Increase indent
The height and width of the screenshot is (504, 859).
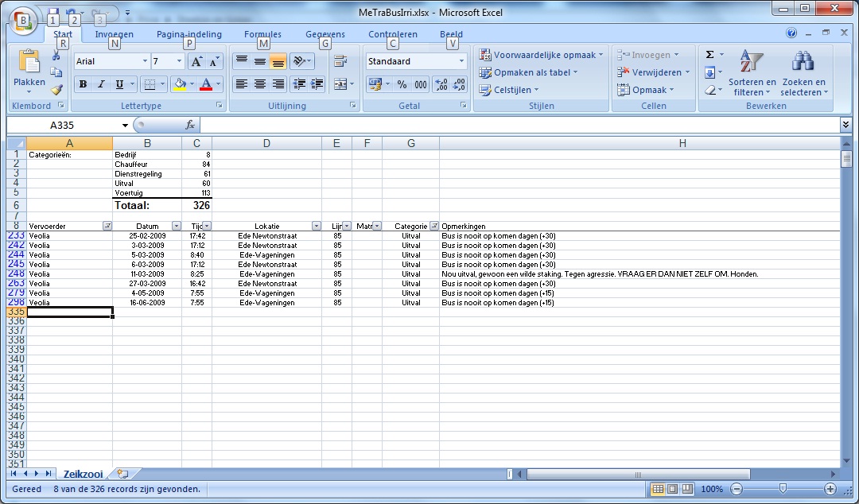coord(317,83)
